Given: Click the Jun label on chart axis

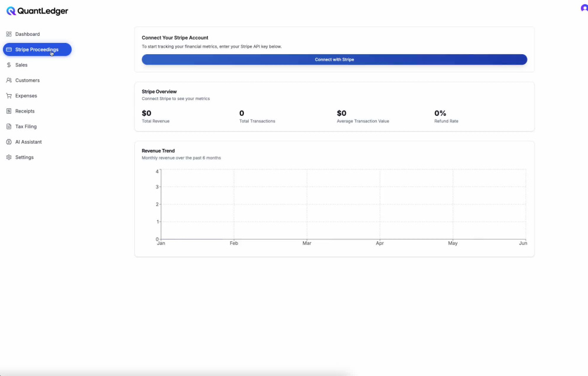Looking at the screenshot, I should click(523, 243).
